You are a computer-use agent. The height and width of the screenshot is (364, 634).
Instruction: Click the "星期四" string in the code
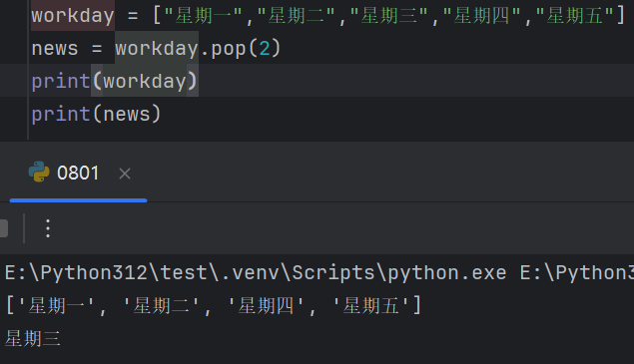(482, 16)
